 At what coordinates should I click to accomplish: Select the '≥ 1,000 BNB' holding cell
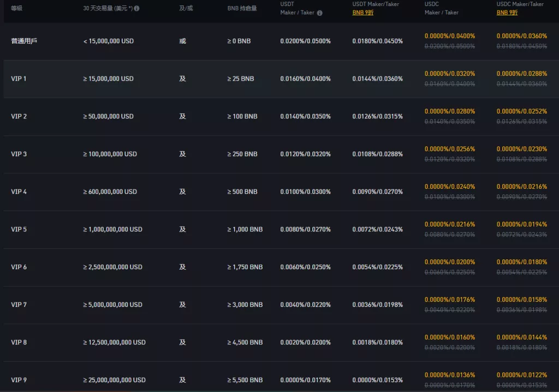point(245,229)
